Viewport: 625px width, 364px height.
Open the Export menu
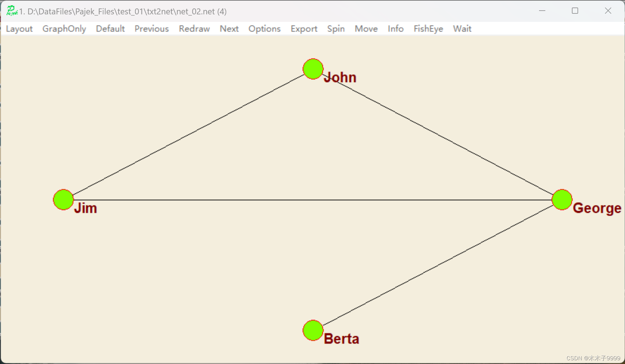tap(304, 29)
